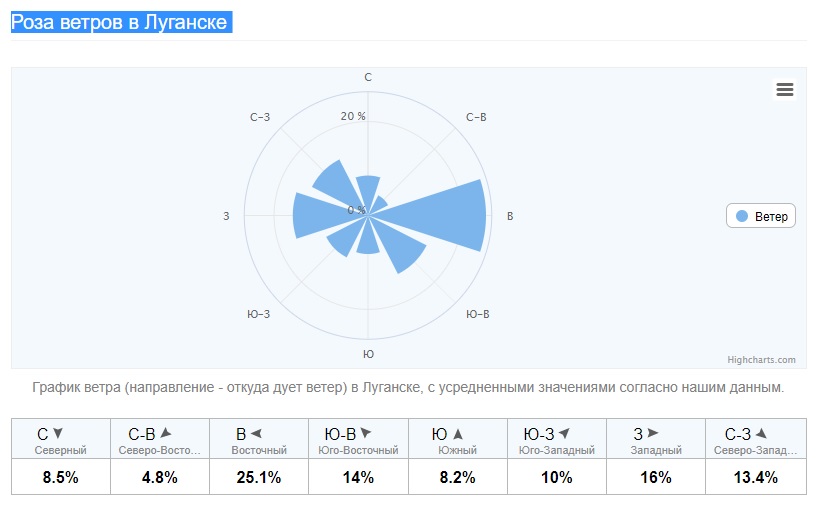Click the arrow icon next to Ю-З
Screen dimensions: 821x514
click(564, 434)
